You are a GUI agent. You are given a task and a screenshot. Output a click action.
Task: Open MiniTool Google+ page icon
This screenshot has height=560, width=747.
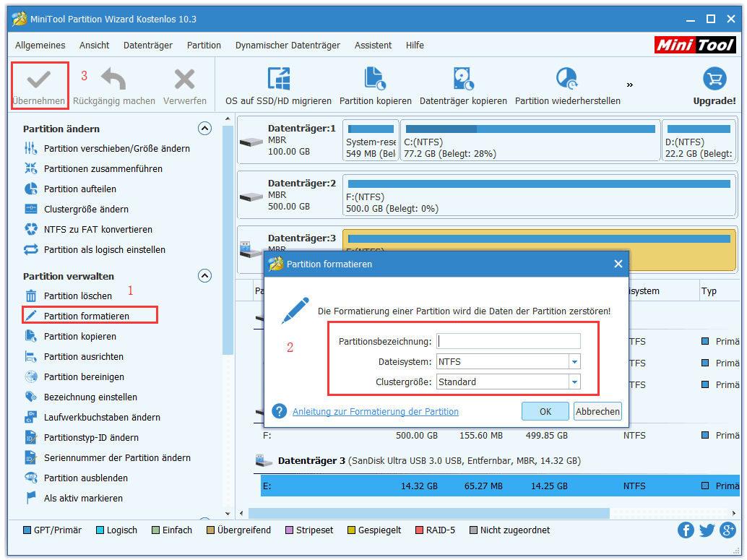[x=727, y=530]
